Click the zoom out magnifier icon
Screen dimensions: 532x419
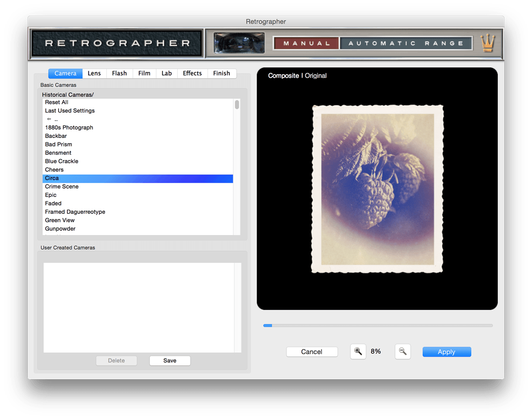[x=403, y=352]
